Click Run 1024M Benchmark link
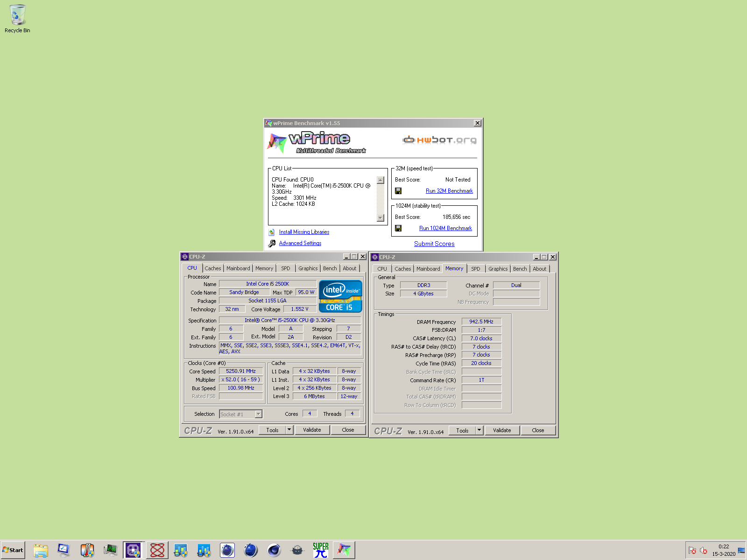The width and height of the screenshot is (747, 560). [445, 228]
